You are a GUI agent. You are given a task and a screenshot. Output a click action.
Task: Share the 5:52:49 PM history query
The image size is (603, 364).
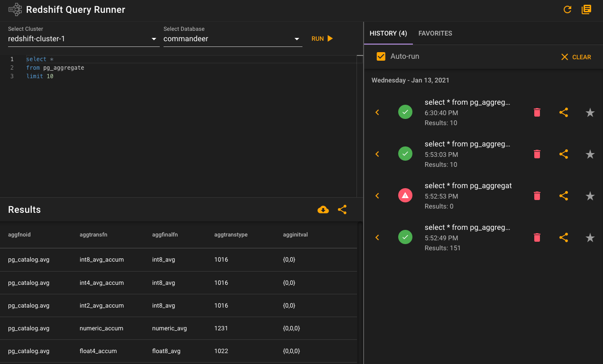(564, 237)
